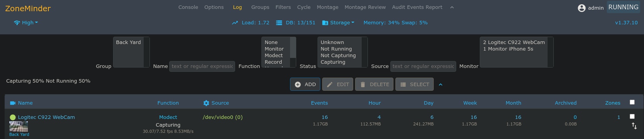This screenshot has width=644, height=139.
Task: Click the DELETE button
Action: pos(374,84)
